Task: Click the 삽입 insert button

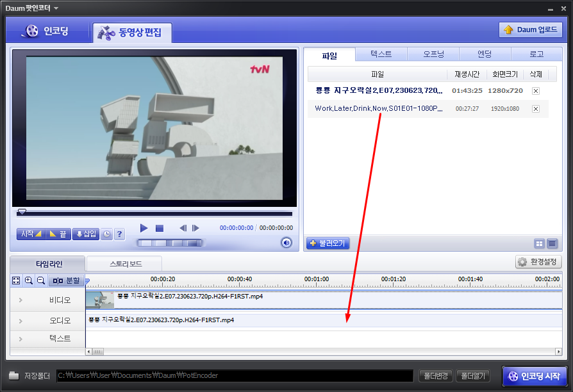Action: pyautogui.click(x=86, y=234)
